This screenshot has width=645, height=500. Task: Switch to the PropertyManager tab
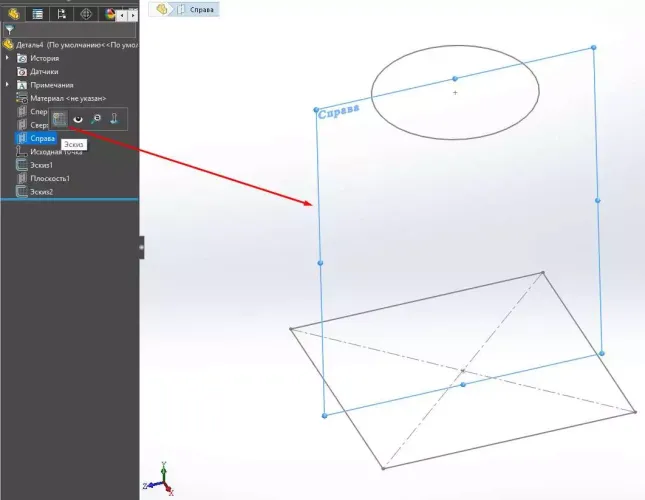pos(37,14)
